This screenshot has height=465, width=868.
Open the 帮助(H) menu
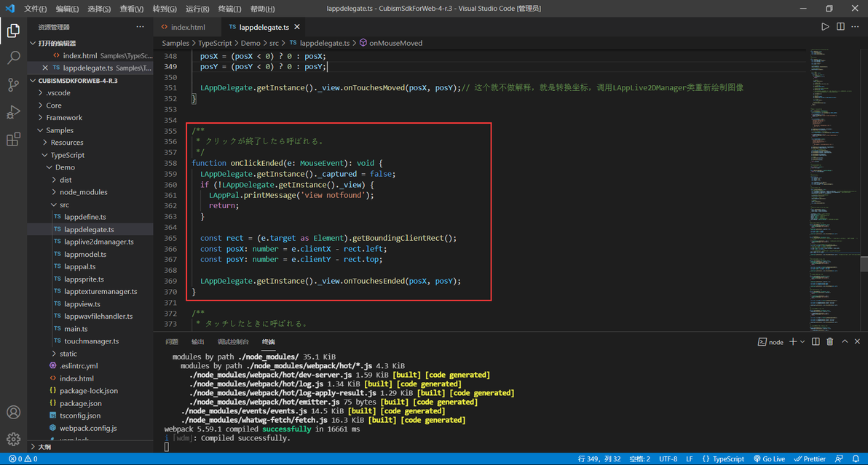(x=262, y=9)
